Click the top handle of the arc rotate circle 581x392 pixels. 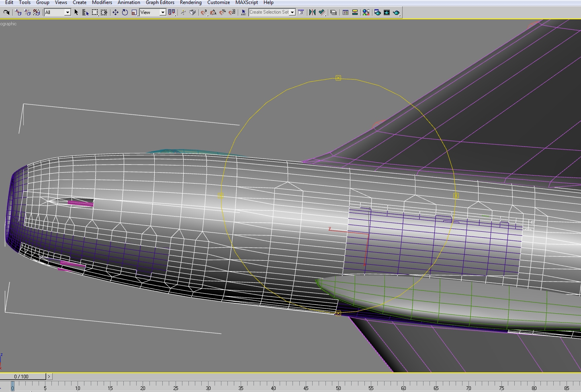click(338, 78)
